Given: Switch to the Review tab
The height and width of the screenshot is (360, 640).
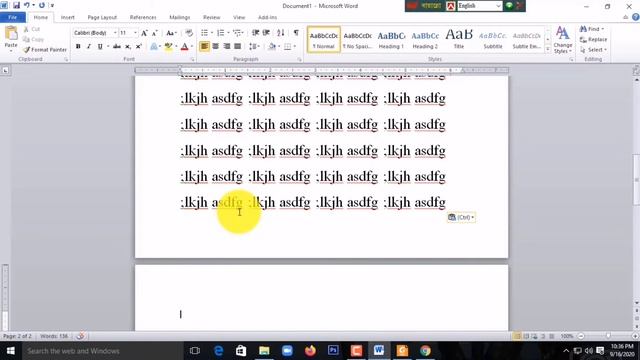Looking at the screenshot, I should [211, 17].
